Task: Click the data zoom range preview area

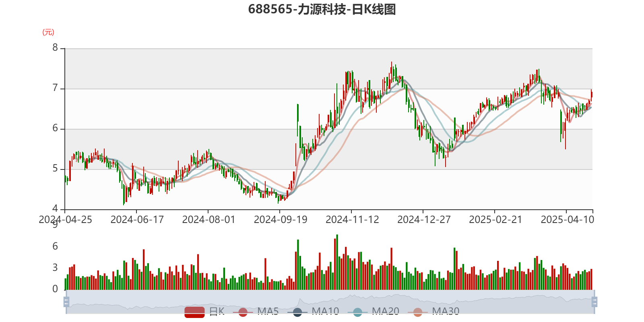Action: (330, 302)
